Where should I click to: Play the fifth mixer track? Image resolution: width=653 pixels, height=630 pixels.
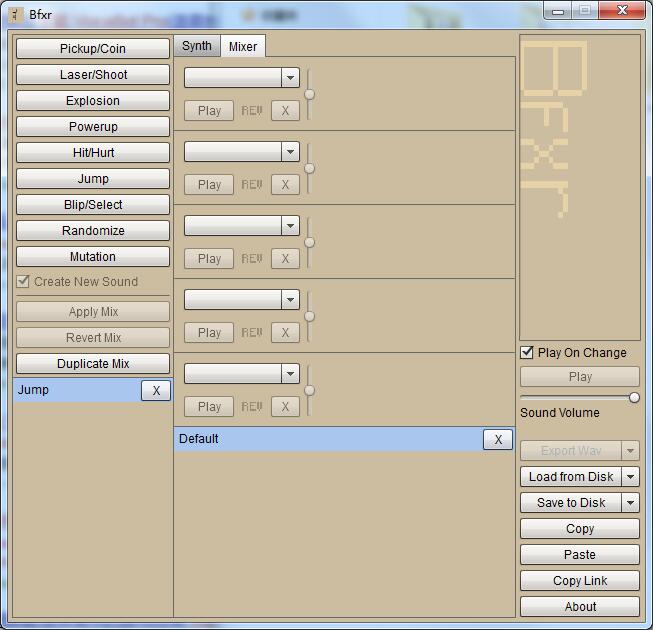tap(209, 406)
